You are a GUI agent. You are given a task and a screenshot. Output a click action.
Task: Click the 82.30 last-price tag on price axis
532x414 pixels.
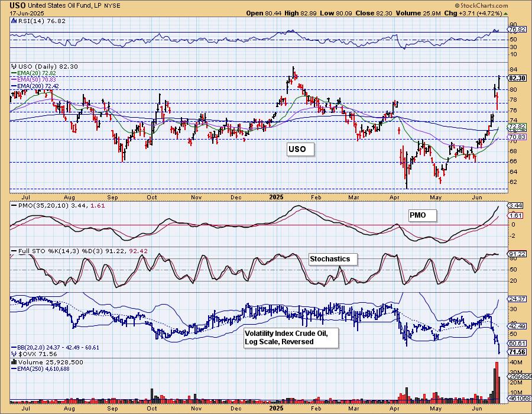click(x=518, y=78)
